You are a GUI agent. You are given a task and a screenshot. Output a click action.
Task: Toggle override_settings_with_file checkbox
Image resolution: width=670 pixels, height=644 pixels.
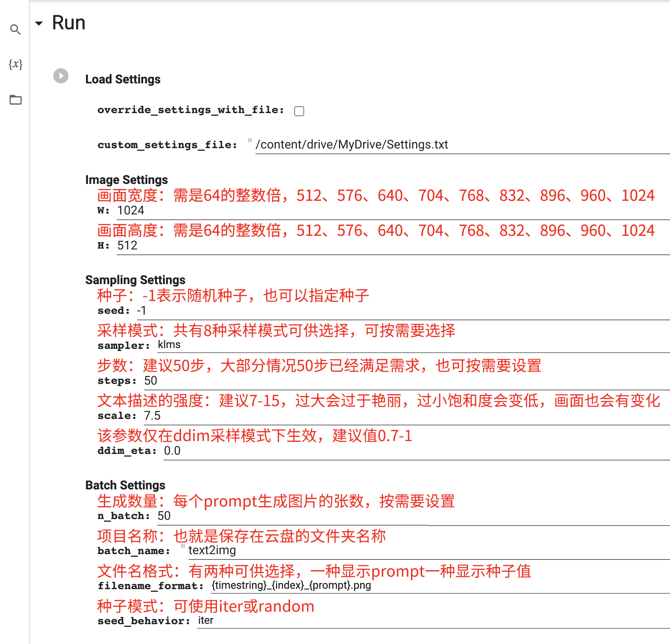tap(299, 111)
